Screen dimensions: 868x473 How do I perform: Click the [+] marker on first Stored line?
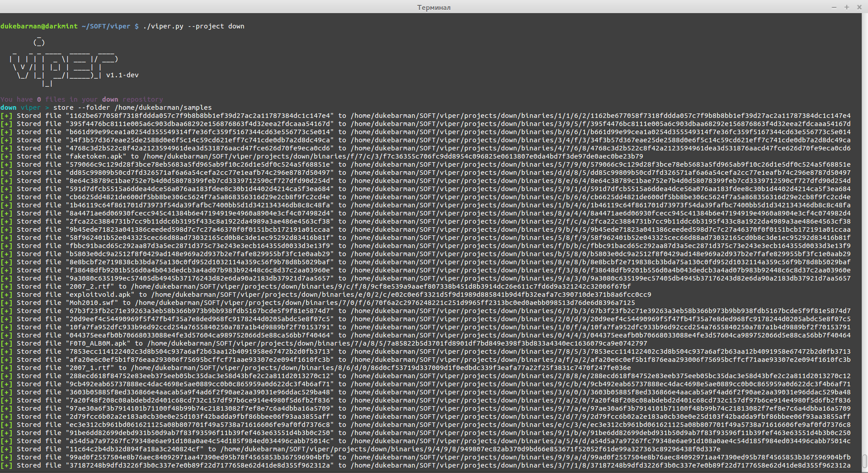point(6,116)
